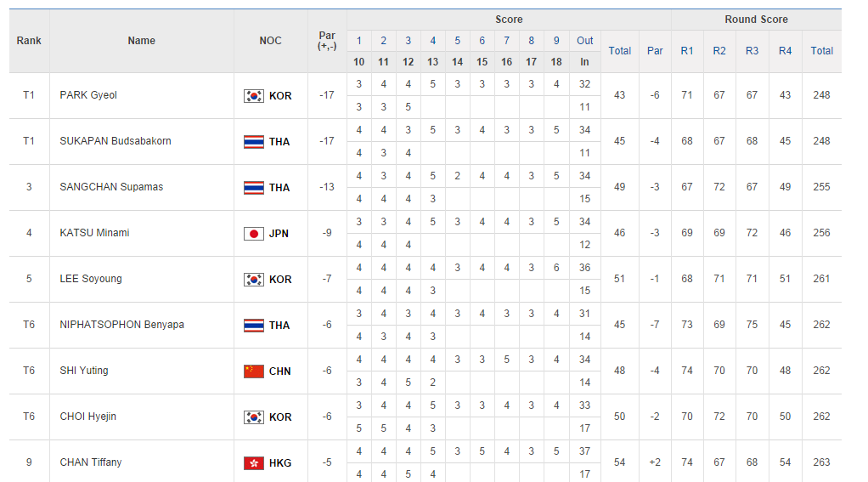Select the SHI Yuting name entry

point(84,371)
